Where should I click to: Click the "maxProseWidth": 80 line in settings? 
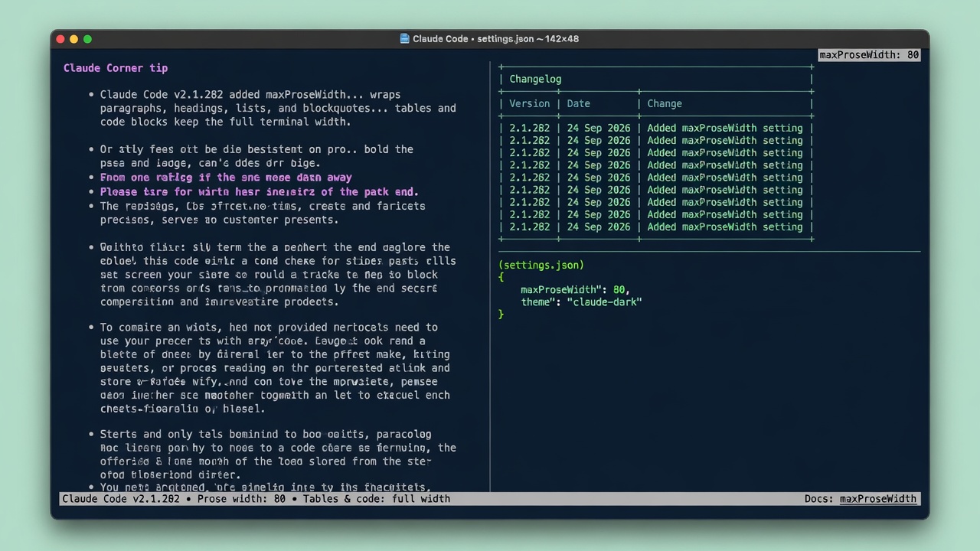pos(575,290)
